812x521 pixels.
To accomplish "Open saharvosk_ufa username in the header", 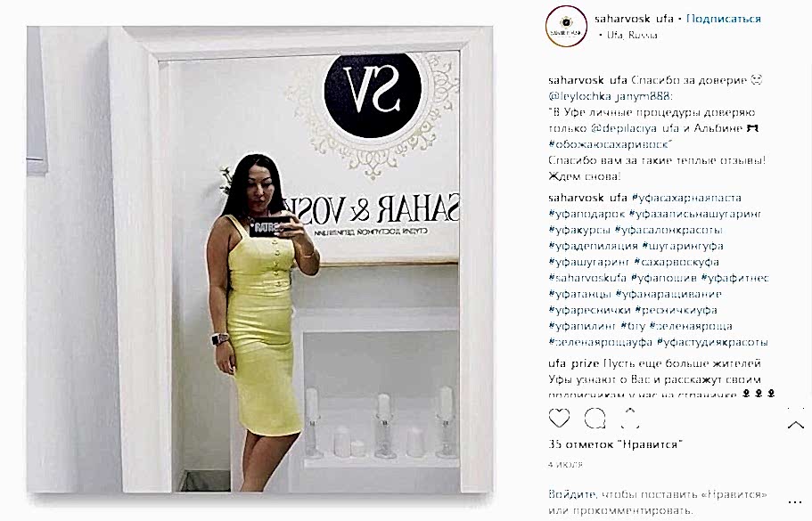I will coord(634,19).
